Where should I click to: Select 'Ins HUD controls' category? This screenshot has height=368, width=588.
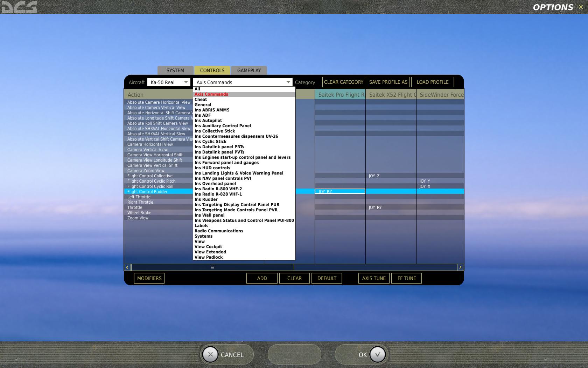click(244, 168)
